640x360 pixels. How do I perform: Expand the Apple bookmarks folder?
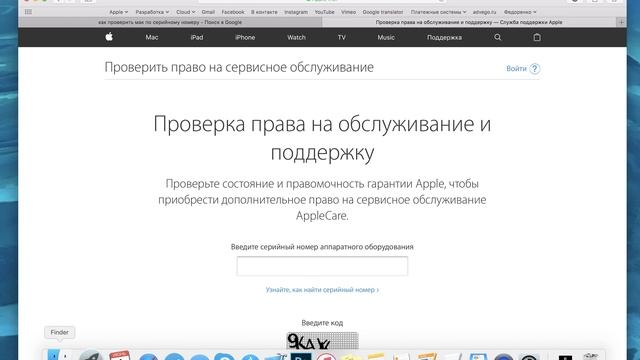[118, 12]
